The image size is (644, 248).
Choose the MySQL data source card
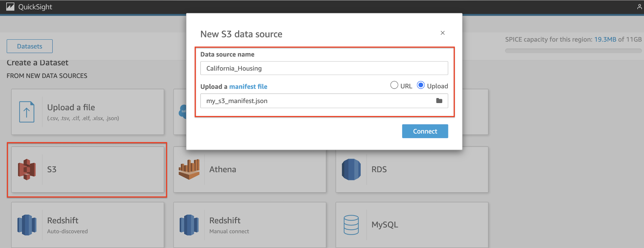412,225
